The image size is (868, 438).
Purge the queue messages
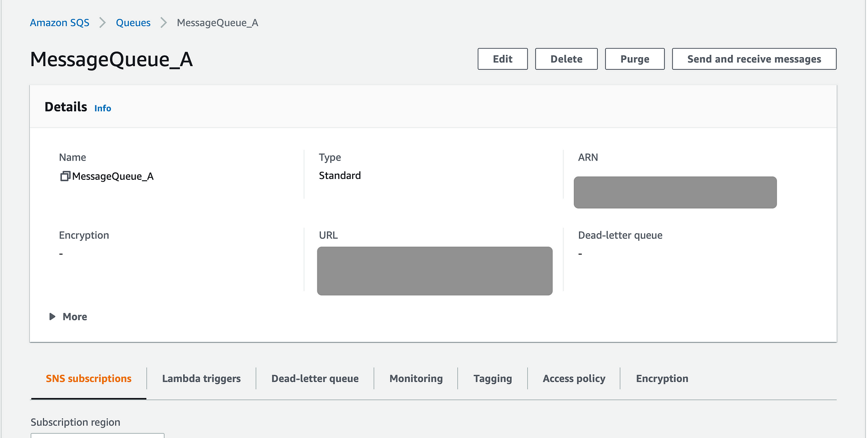(x=635, y=59)
